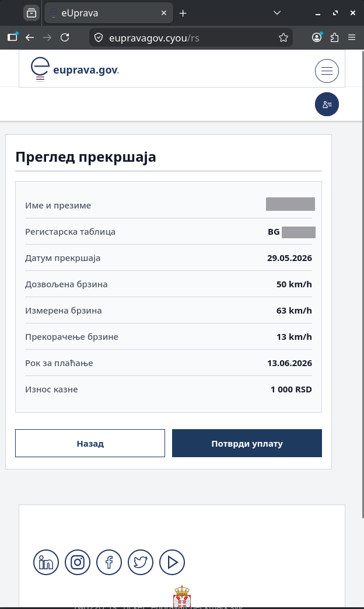
Task: Go back using the browser back arrow
Action: pos(30,38)
